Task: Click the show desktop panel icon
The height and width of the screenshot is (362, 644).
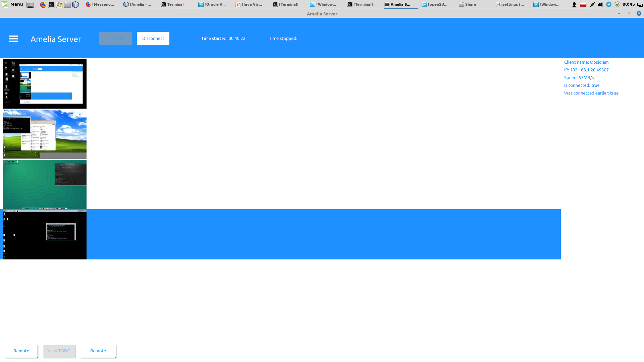Action: click(30, 5)
